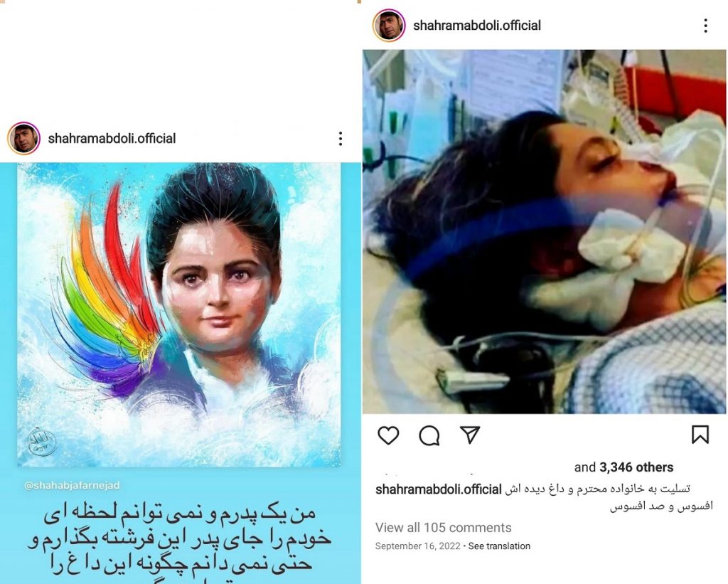728x584 pixels.
Task: Save post with bookmark icon
Action: tap(700, 435)
